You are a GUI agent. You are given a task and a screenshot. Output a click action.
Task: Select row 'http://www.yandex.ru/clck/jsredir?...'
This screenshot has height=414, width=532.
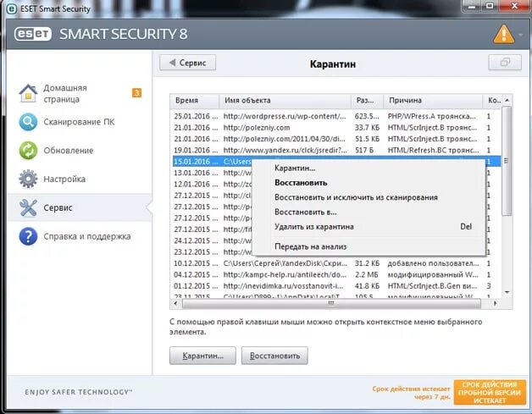[x=336, y=150]
